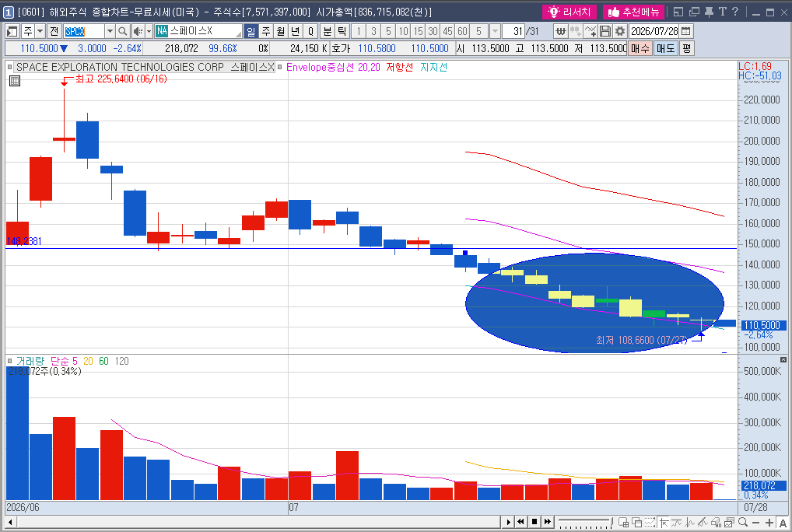Viewport: 792px width, 532px height.
Task: Click the date field 2026/07/28
Action: point(654,31)
